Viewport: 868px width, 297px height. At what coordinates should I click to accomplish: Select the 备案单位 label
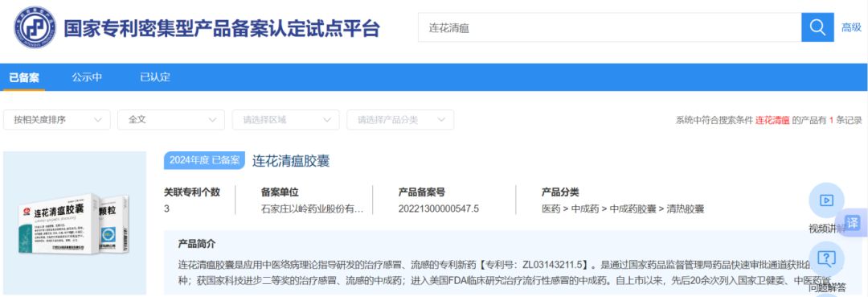click(x=280, y=192)
